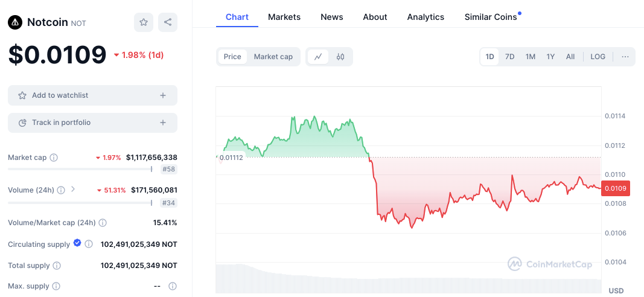The height and width of the screenshot is (297, 644).
Task: Open the info icon beside Volume (24h)
Action: (x=62, y=190)
